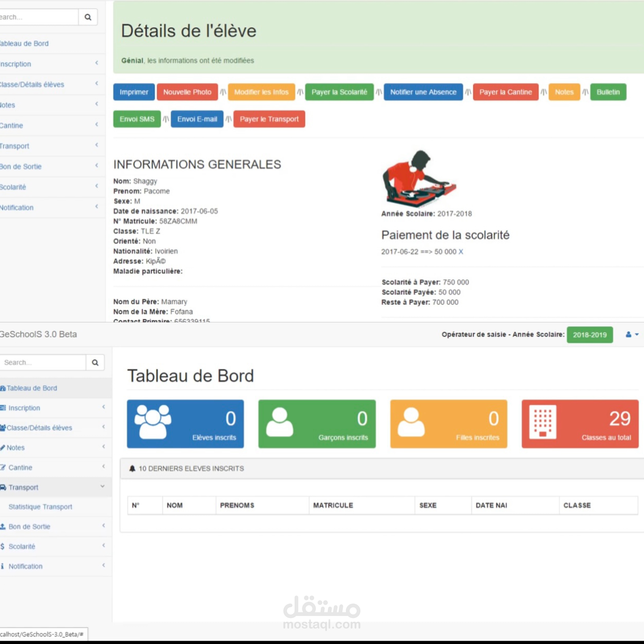644x644 pixels.
Task: Open the Inscription label in the student details sidebar
Action: click(x=15, y=64)
